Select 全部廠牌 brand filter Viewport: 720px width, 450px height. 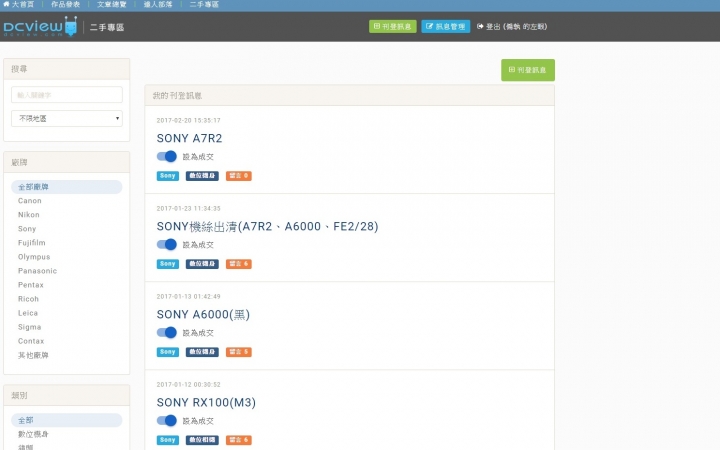coord(67,187)
